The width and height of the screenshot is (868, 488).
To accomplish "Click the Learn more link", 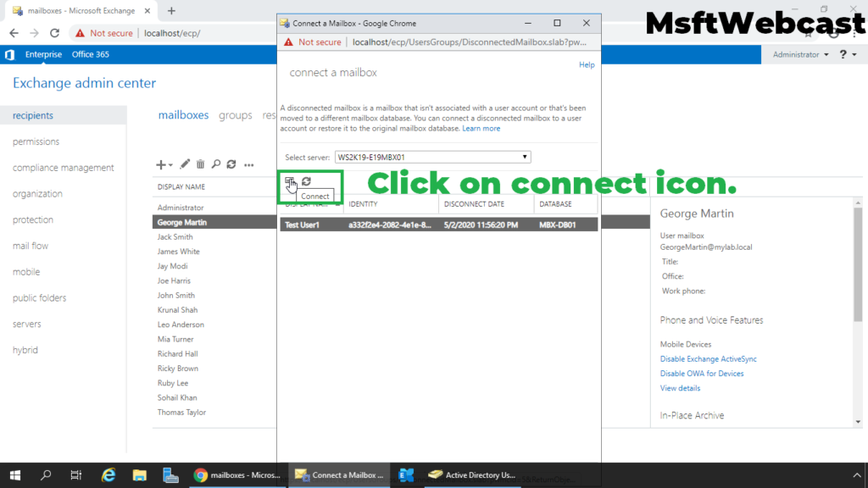I will pos(481,129).
